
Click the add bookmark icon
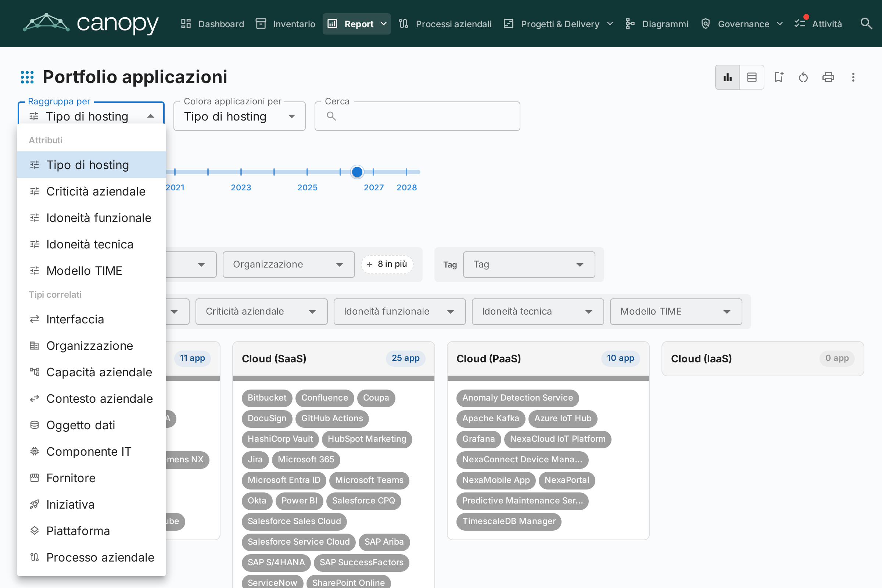pyautogui.click(x=779, y=77)
